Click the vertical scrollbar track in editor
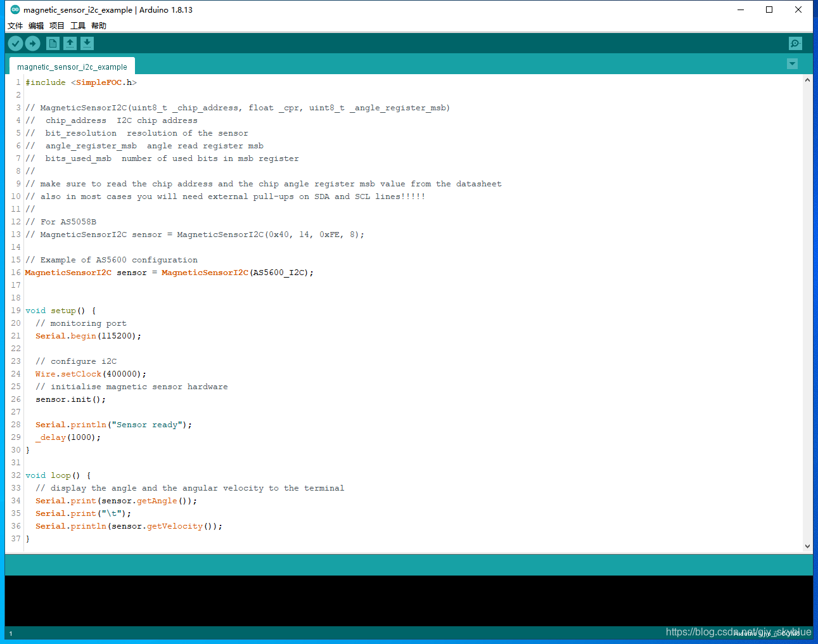The height and width of the screenshot is (644, 818). 807,313
